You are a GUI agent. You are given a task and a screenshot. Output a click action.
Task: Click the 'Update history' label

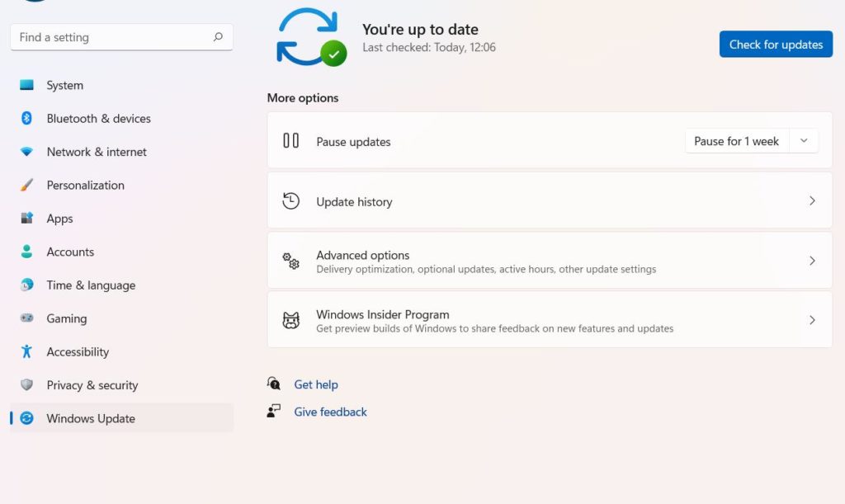point(354,202)
